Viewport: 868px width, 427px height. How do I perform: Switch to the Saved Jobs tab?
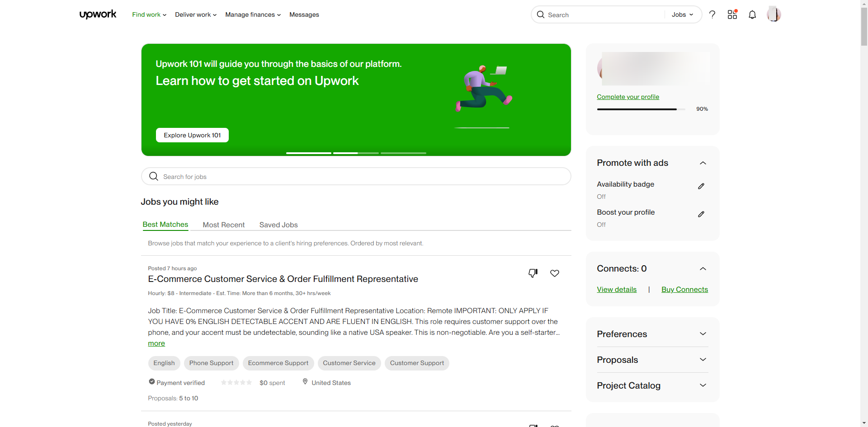[x=278, y=225]
